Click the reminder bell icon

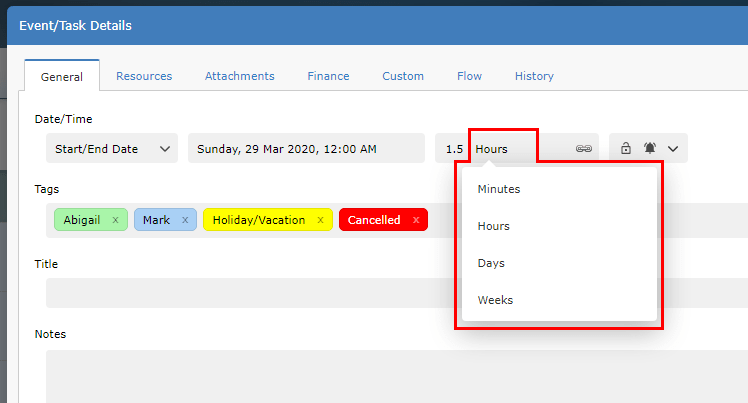[650, 148]
